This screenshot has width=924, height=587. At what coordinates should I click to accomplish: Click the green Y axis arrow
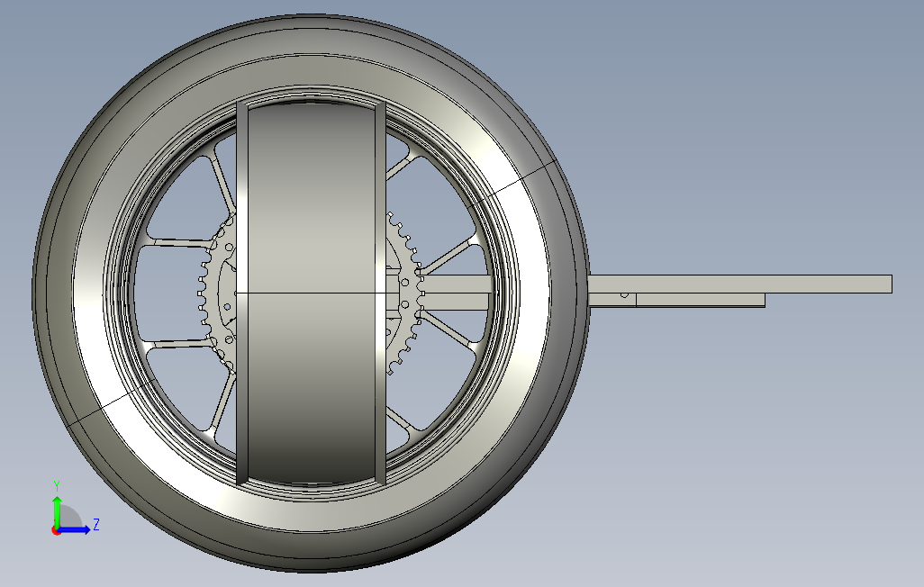click(x=57, y=512)
